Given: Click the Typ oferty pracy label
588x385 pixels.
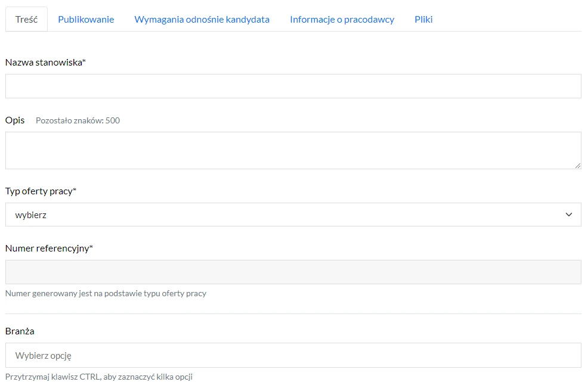Looking at the screenshot, I should click(41, 191).
